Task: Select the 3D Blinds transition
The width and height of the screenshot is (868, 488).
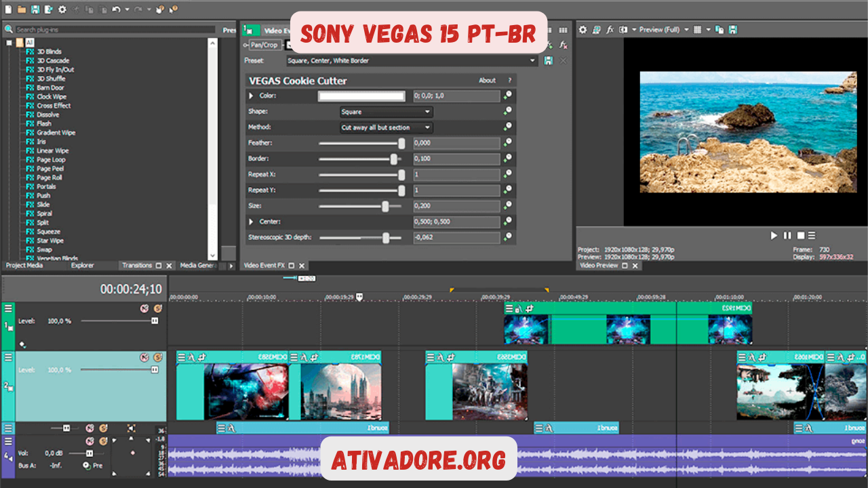Action: 49,52
